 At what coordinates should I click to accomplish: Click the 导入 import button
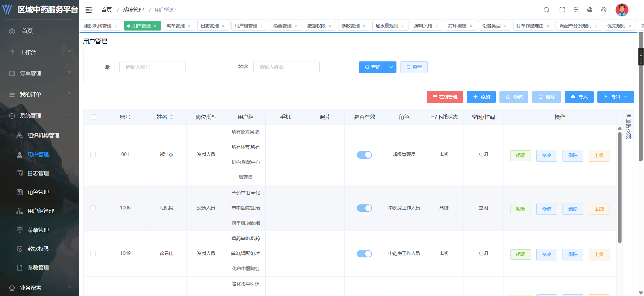[x=579, y=97]
